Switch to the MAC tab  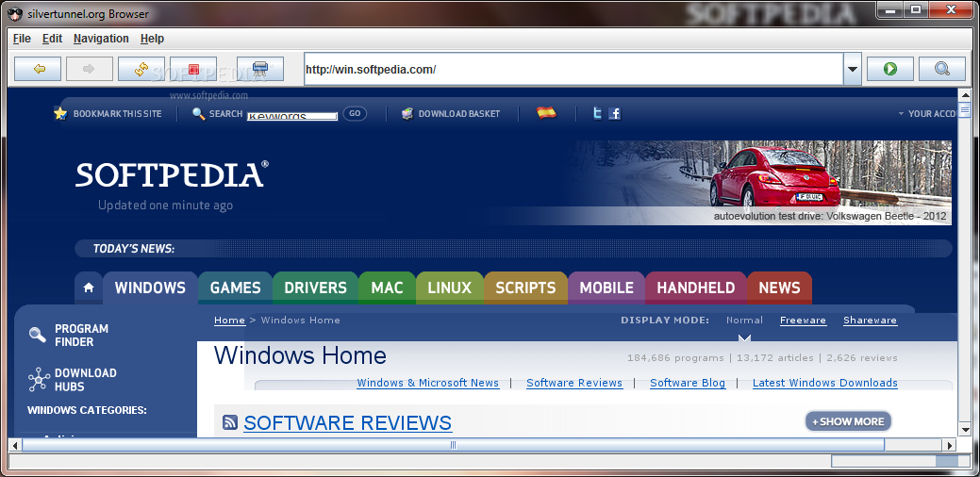click(387, 288)
